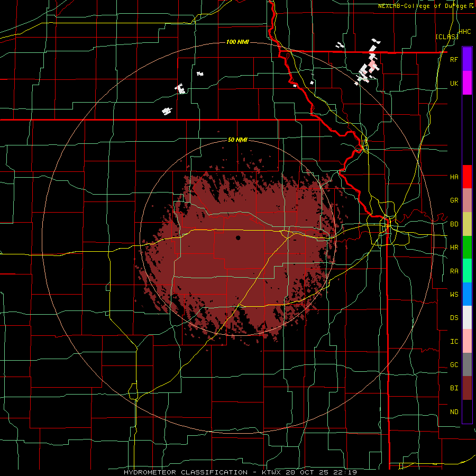Click the WS legend label
The height and width of the screenshot is (476, 476).
[454, 295]
